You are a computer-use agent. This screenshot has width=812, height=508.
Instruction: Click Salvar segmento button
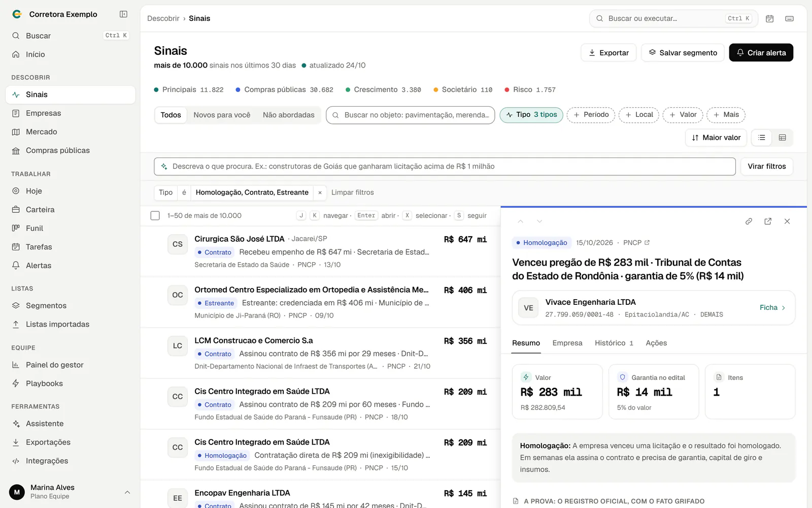[x=683, y=53]
